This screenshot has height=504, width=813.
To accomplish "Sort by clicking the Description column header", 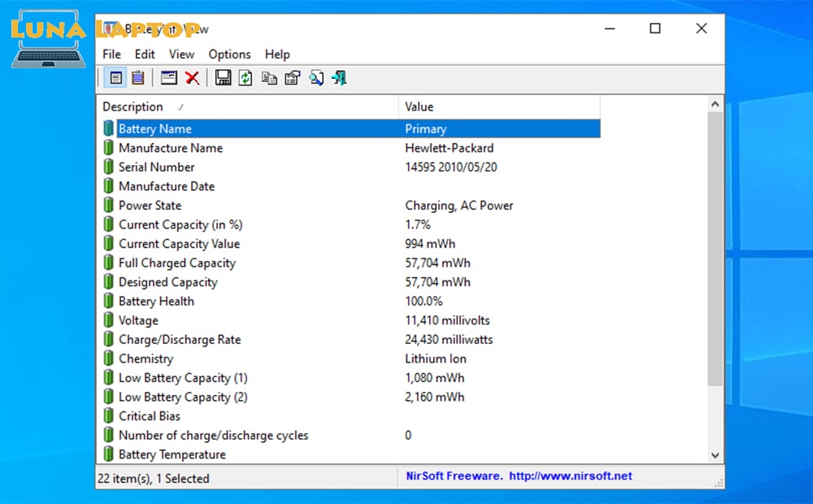I will tap(133, 106).
